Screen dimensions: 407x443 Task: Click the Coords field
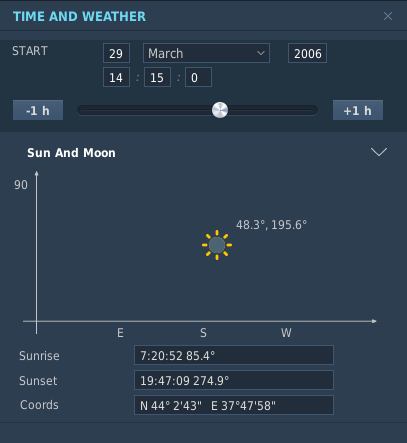[234, 405]
